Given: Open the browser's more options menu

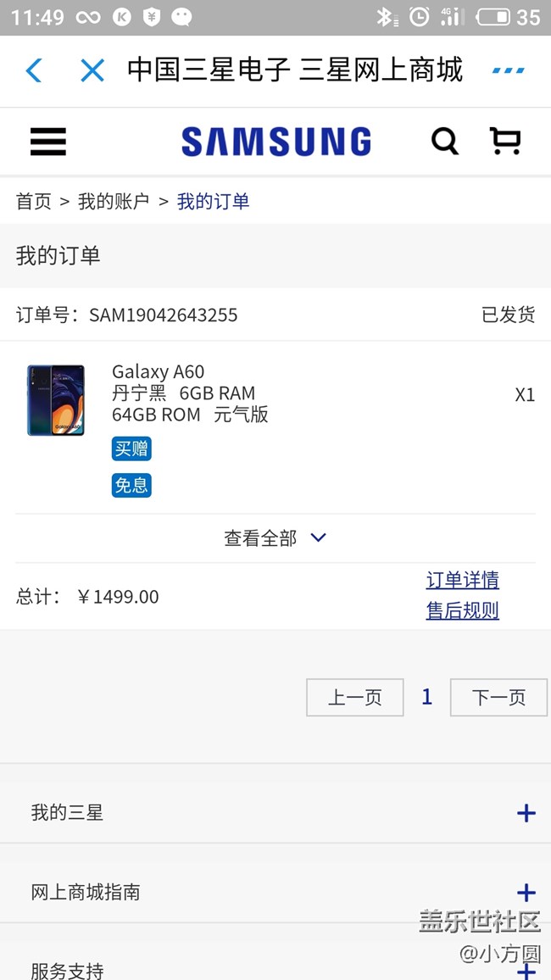Looking at the screenshot, I should (508, 71).
